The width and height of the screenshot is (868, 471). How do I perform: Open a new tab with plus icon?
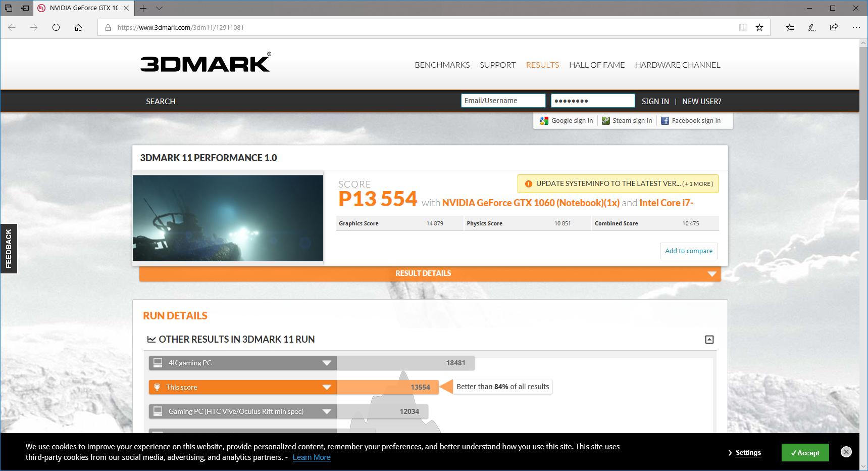143,8
